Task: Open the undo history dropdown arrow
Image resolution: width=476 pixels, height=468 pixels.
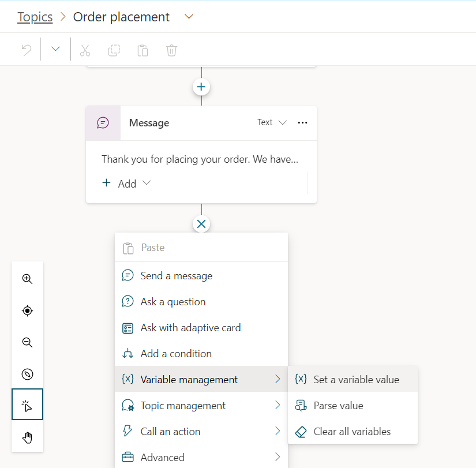Action: (x=55, y=50)
